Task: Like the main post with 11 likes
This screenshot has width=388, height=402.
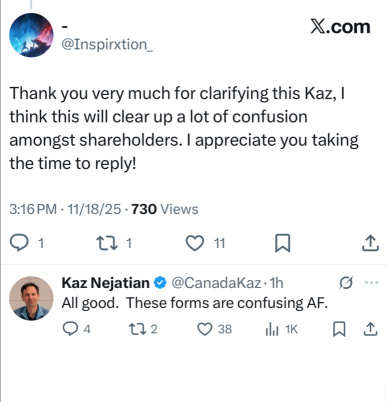Action: [195, 243]
